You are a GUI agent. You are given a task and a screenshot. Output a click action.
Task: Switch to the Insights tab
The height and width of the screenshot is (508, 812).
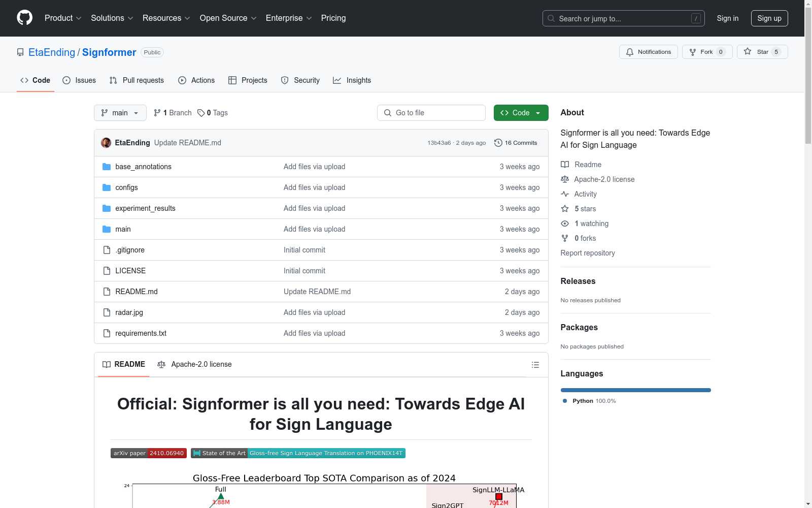[x=352, y=80]
